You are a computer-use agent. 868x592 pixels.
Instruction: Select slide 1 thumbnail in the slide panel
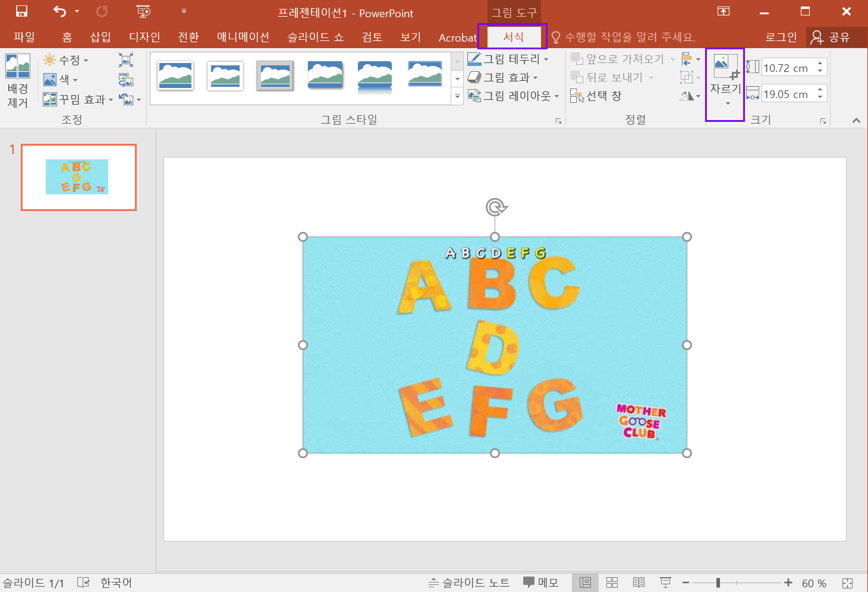(x=78, y=177)
